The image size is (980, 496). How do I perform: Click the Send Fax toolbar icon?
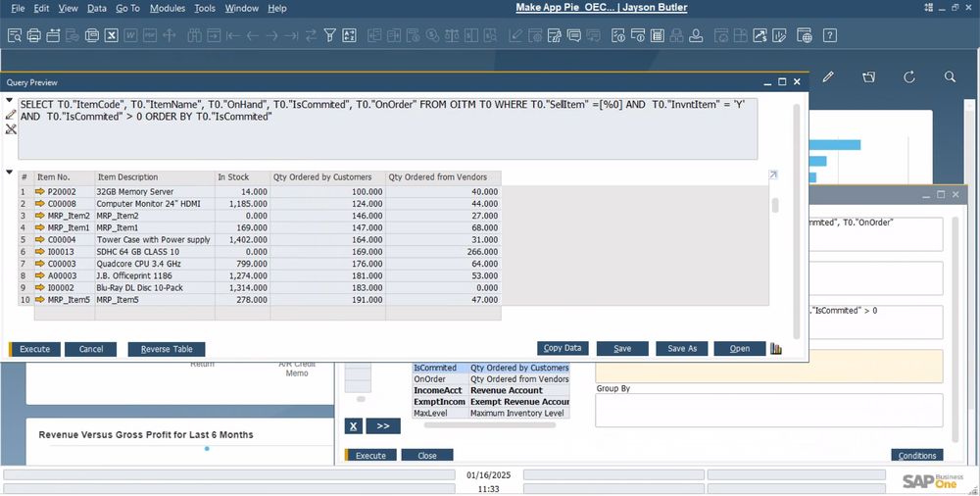(x=92, y=35)
